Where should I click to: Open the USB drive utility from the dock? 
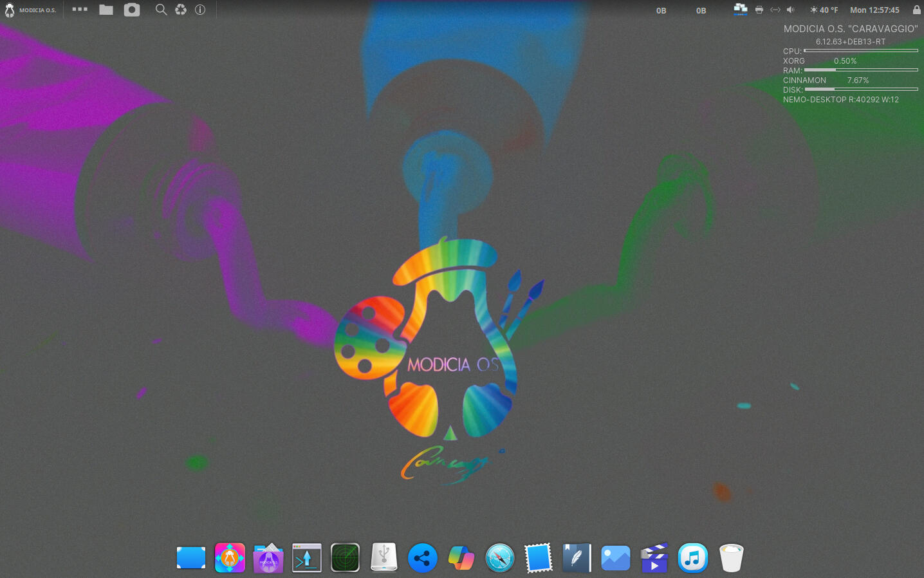pyautogui.click(x=384, y=557)
